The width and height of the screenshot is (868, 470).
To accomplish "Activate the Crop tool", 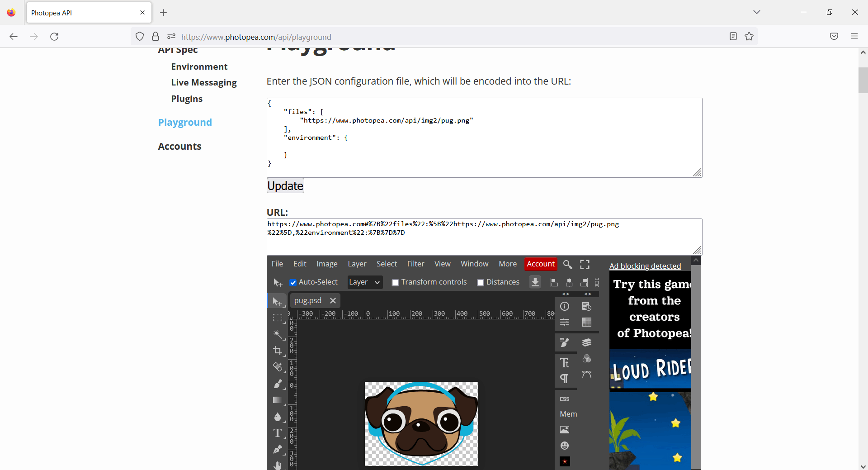I will 278,351.
